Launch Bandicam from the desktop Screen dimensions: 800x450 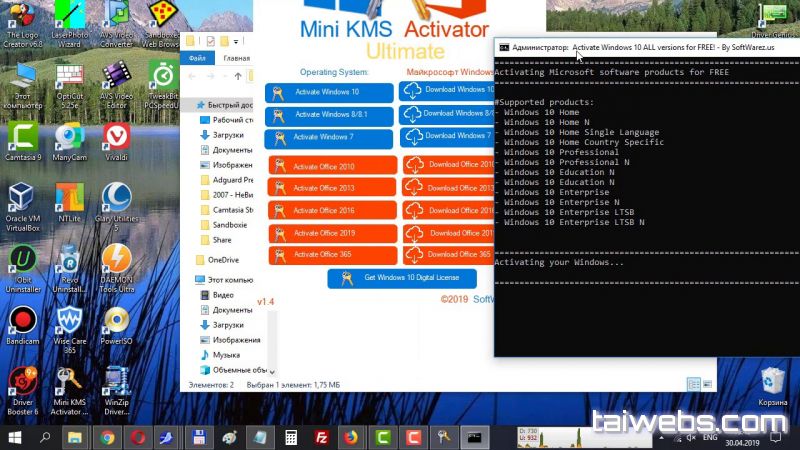(22, 323)
